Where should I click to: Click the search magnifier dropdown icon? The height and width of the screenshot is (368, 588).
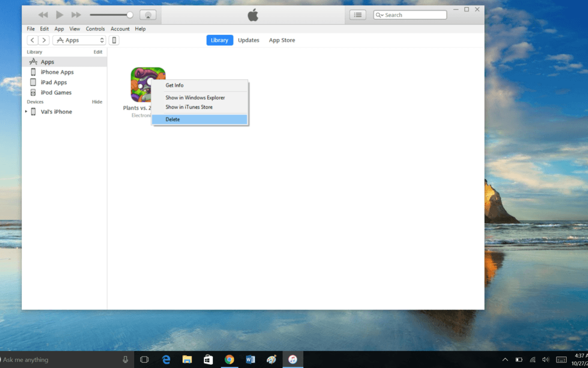pos(380,15)
